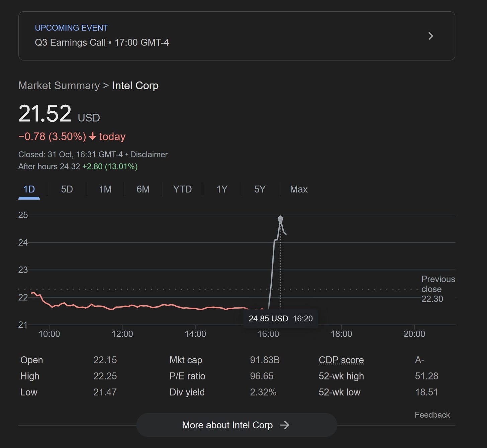Click the Mkt cap label
This screenshot has height=448, width=487.
click(x=186, y=360)
